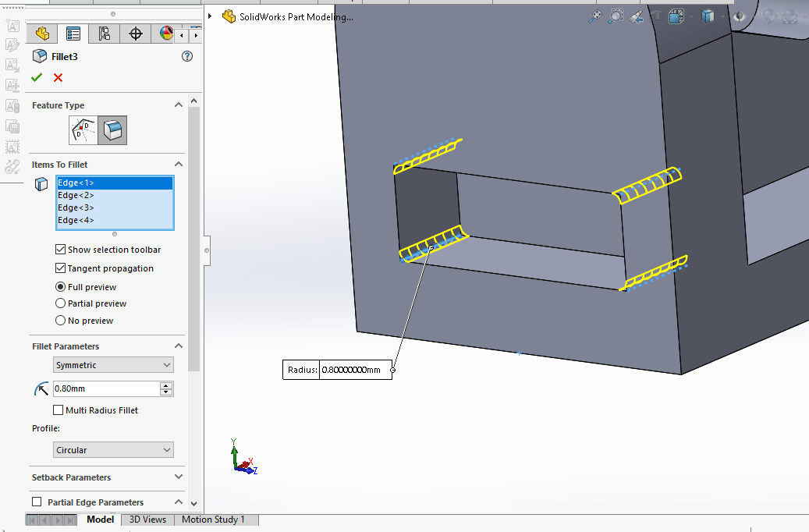Image resolution: width=809 pixels, height=532 pixels.
Task: Select the Partial preview radio option
Action: click(61, 303)
